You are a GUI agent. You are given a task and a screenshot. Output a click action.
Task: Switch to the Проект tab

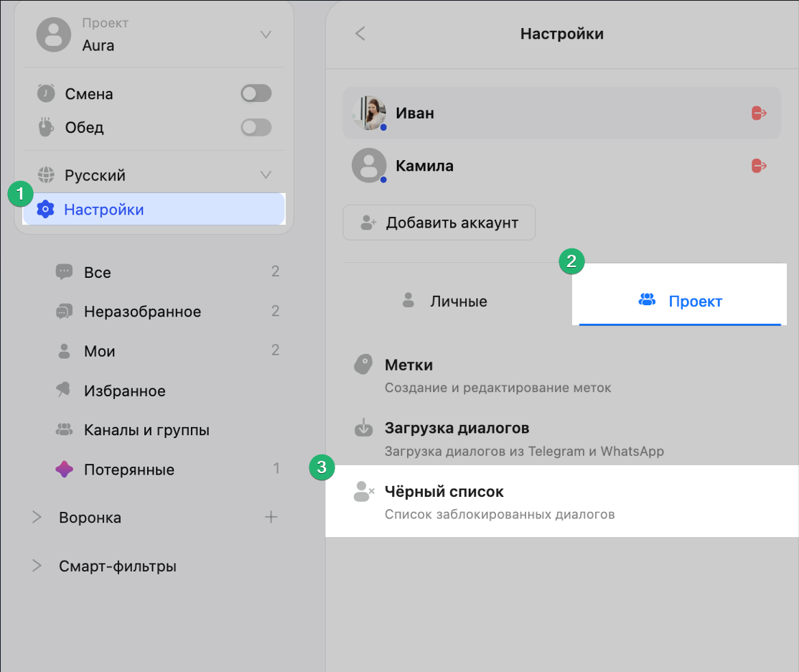click(x=679, y=301)
